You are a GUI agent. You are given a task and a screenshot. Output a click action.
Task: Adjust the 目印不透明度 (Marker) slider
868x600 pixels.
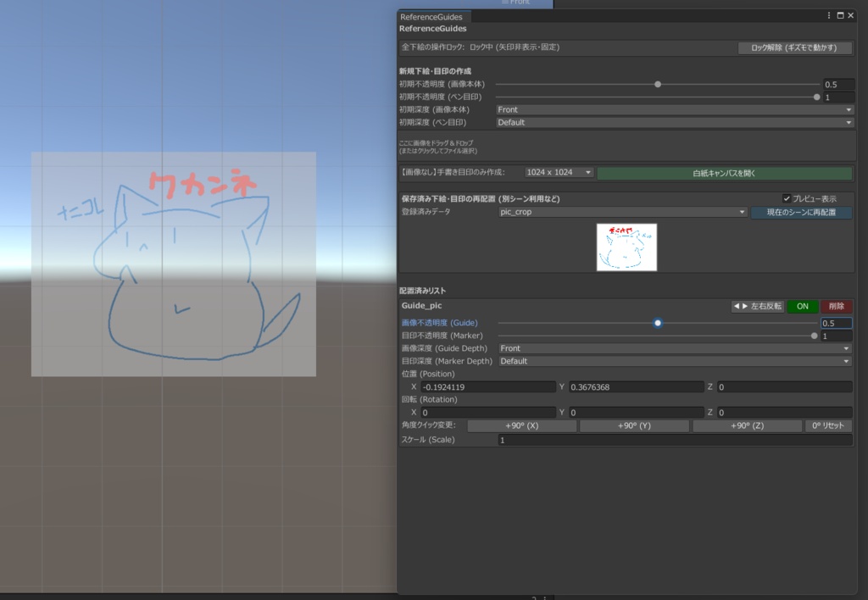tap(658, 336)
